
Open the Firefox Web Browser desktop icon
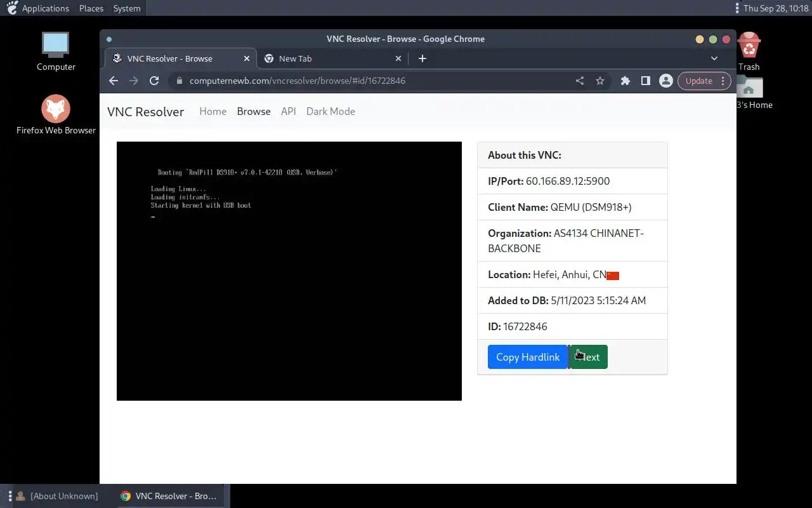pos(56,115)
